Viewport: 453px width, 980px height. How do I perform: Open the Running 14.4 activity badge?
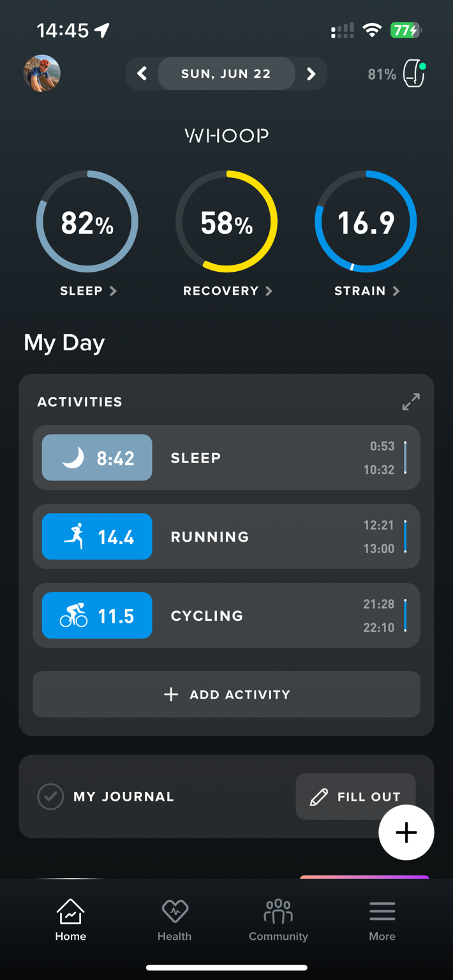pyautogui.click(x=97, y=537)
